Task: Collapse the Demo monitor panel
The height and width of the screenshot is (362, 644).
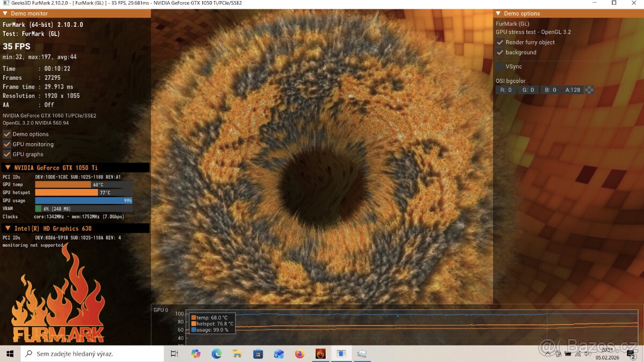Action: [x=5, y=13]
